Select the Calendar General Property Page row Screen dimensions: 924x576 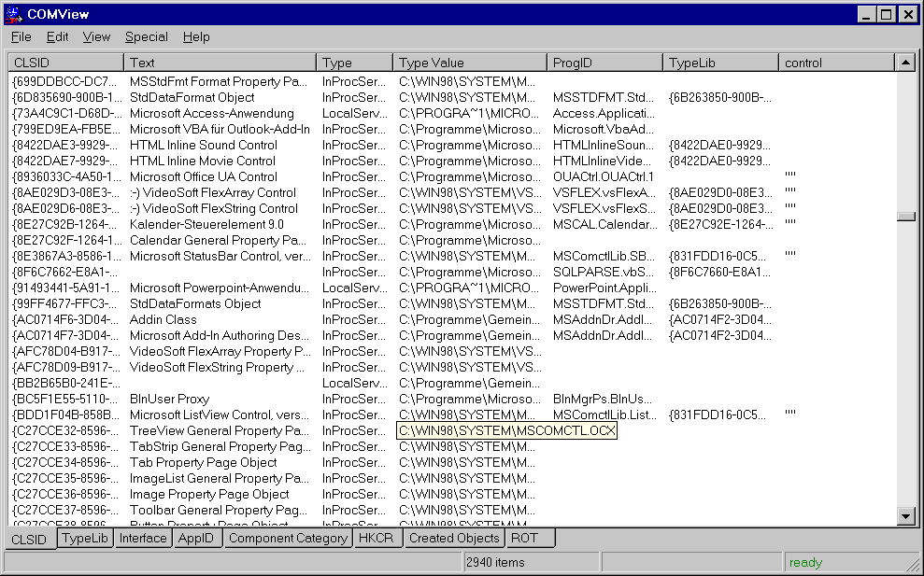pyautogui.click(x=452, y=241)
